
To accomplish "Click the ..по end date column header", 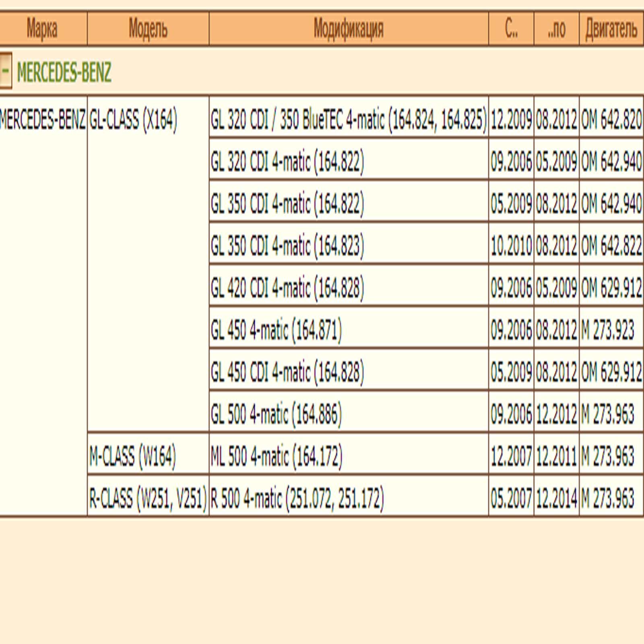I will (x=556, y=29).
